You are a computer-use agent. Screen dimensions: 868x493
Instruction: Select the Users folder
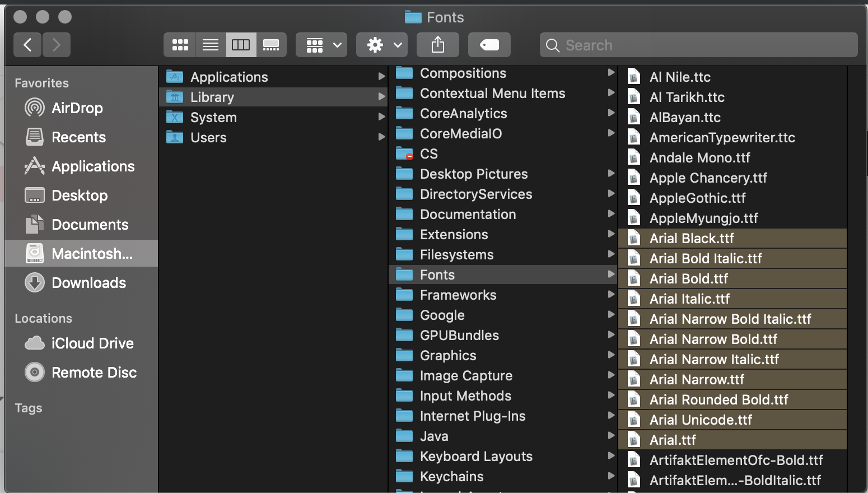[273, 137]
